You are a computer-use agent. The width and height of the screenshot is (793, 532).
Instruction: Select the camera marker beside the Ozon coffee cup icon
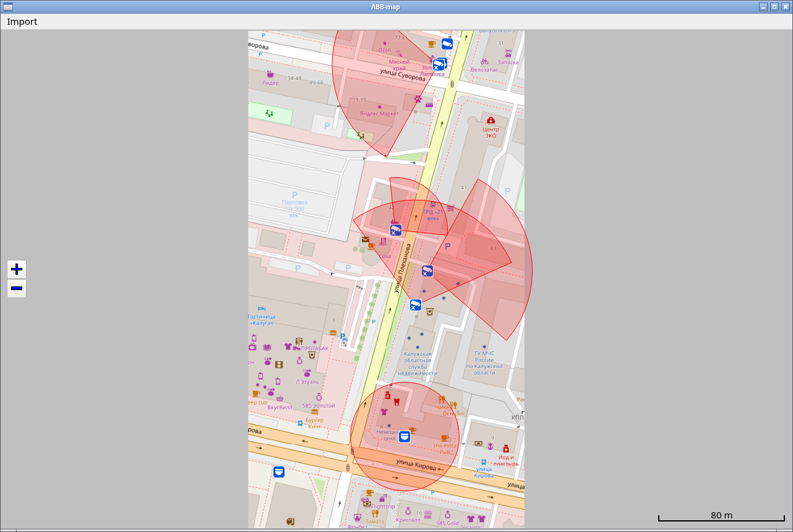click(x=447, y=44)
